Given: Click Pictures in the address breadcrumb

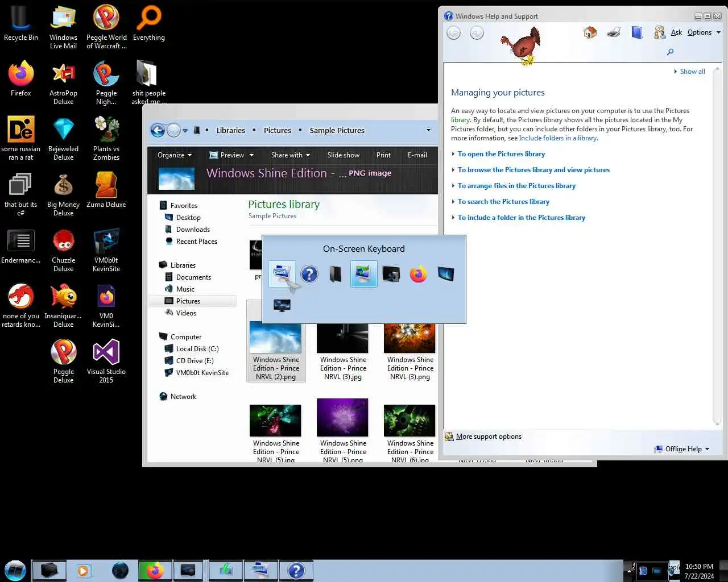Looking at the screenshot, I should tap(278, 130).
